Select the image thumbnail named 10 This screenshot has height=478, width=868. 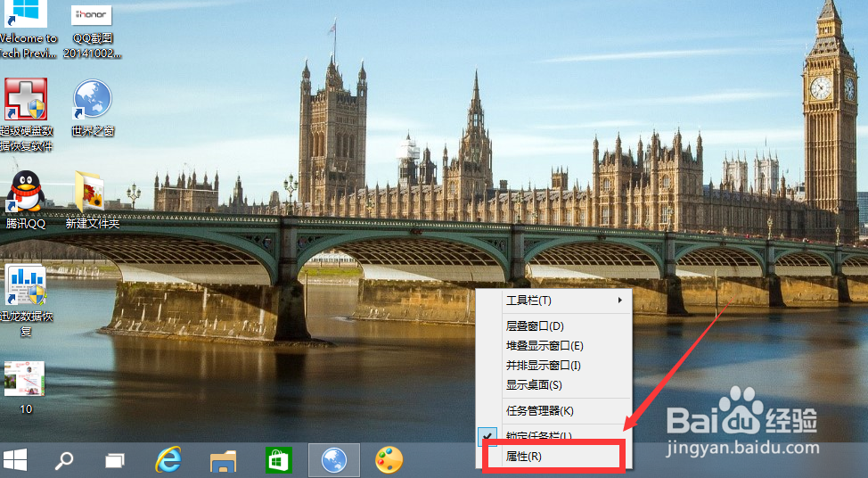click(x=25, y=388)
